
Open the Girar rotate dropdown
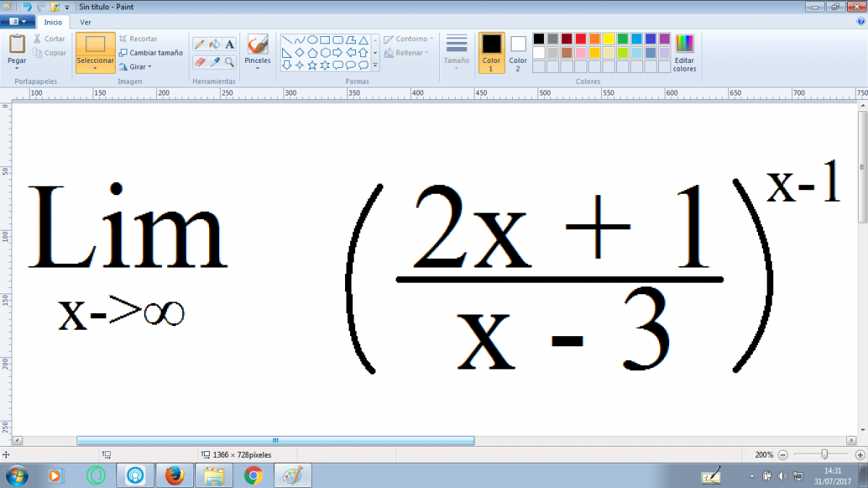coord(135,67)
